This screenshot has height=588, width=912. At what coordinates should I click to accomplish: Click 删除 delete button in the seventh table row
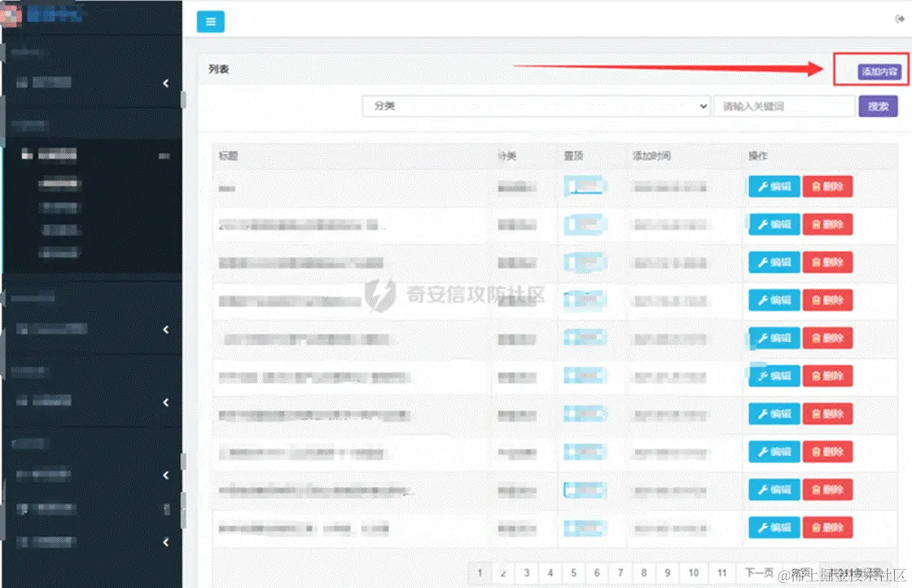(827, 414)
